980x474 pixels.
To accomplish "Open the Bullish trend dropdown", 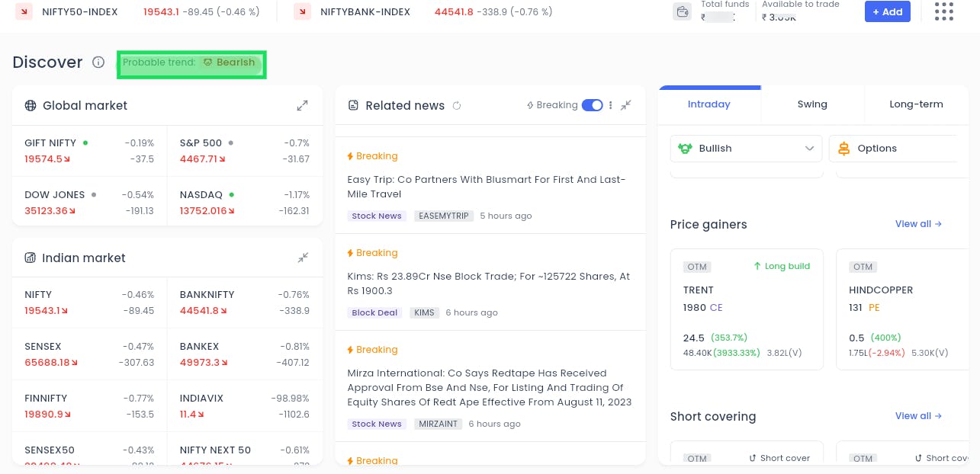I will click(x=746, y=149).
